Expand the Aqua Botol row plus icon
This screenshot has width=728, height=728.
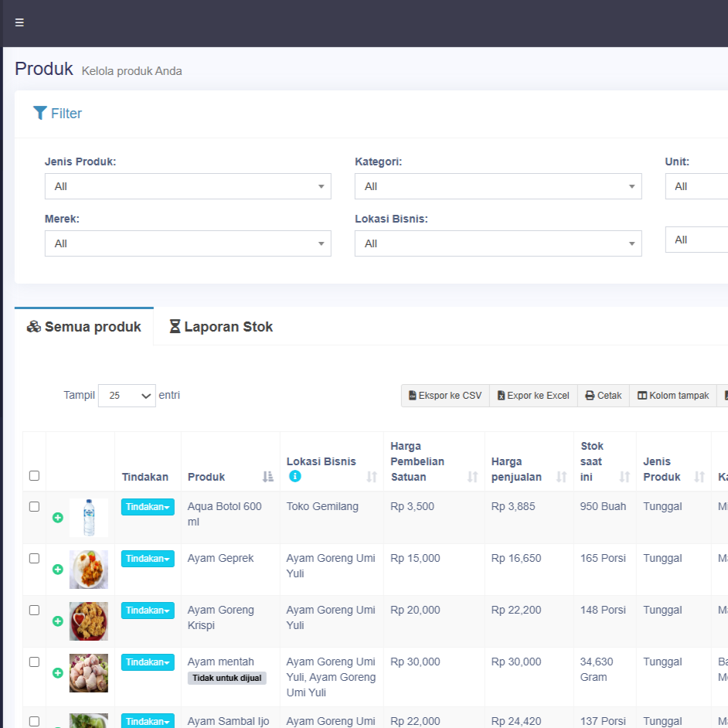[57, 518]
